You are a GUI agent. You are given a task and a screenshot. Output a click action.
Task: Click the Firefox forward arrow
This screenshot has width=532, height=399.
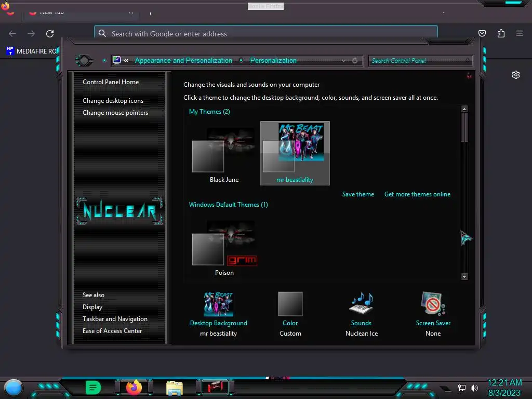[31, 34]
